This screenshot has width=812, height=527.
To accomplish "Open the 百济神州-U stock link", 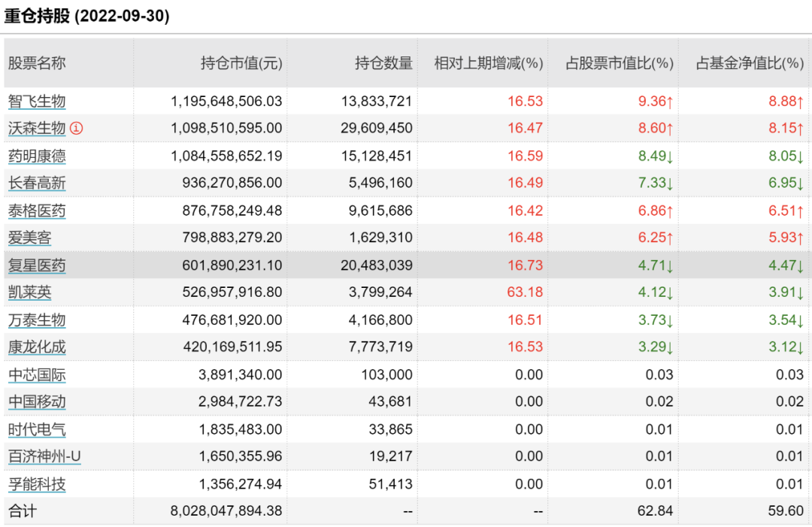I will point(44,456).
